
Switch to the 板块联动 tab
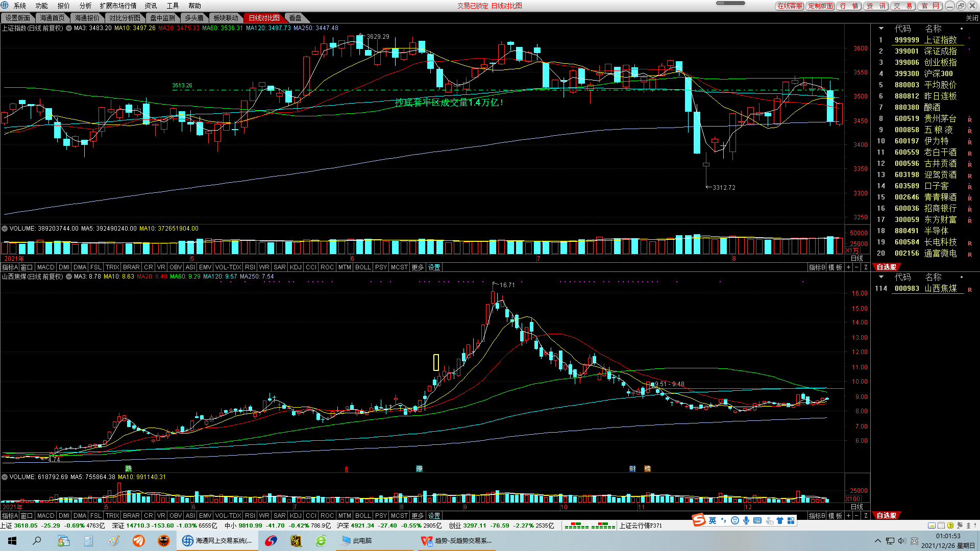[226, 18]
